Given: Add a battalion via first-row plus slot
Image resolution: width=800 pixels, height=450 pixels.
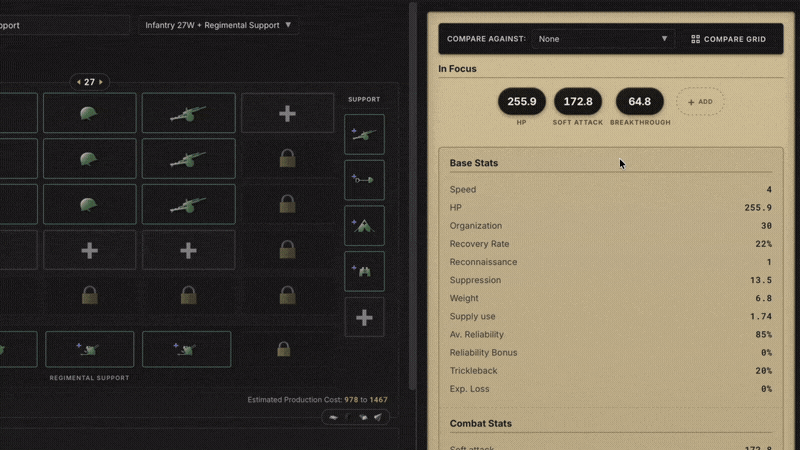Looking at the screenshot, I should pyautogui.click(x=287, y=113).
